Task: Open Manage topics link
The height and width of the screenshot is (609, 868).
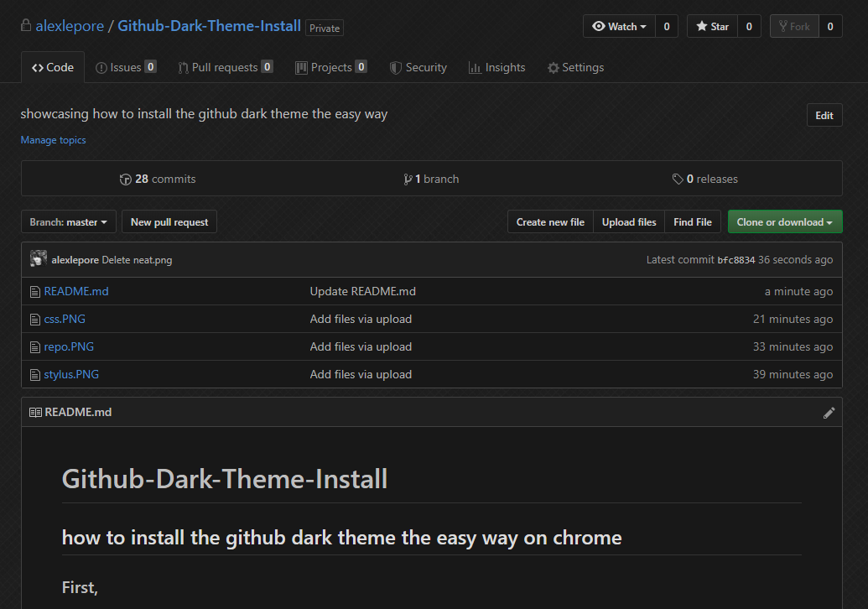Action: [53, 140]
